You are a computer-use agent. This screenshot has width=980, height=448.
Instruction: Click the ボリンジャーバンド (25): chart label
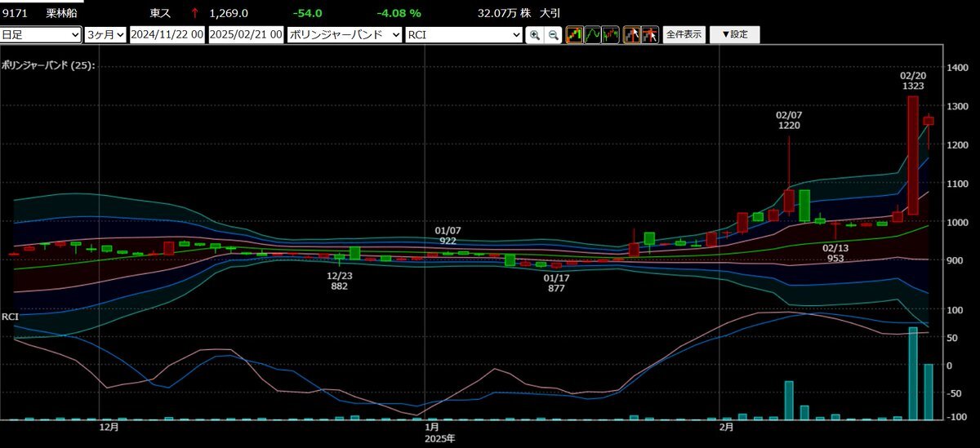[x=48, y=64]
